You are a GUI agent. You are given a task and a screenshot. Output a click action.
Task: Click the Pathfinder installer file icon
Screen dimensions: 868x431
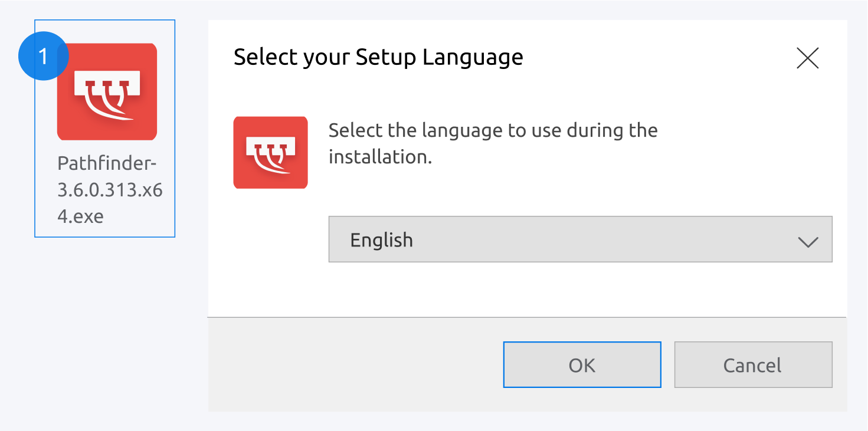[107, 92]
